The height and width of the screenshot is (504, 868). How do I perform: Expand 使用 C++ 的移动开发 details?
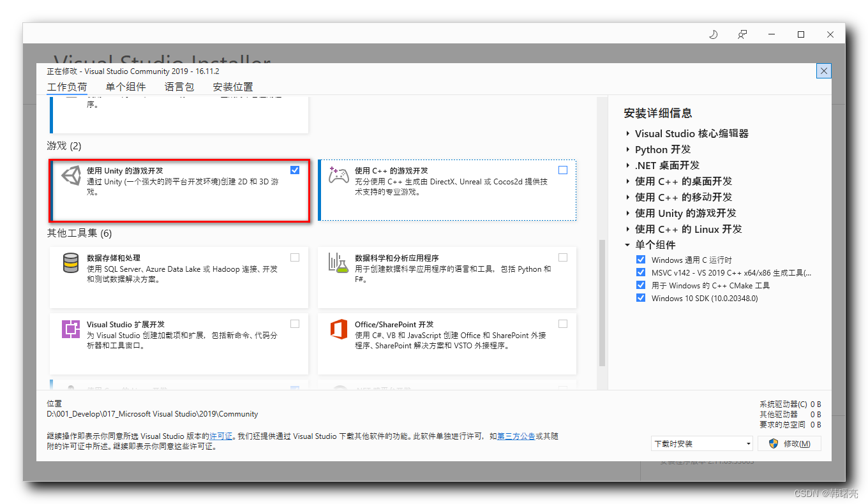[x=627, y=197]
